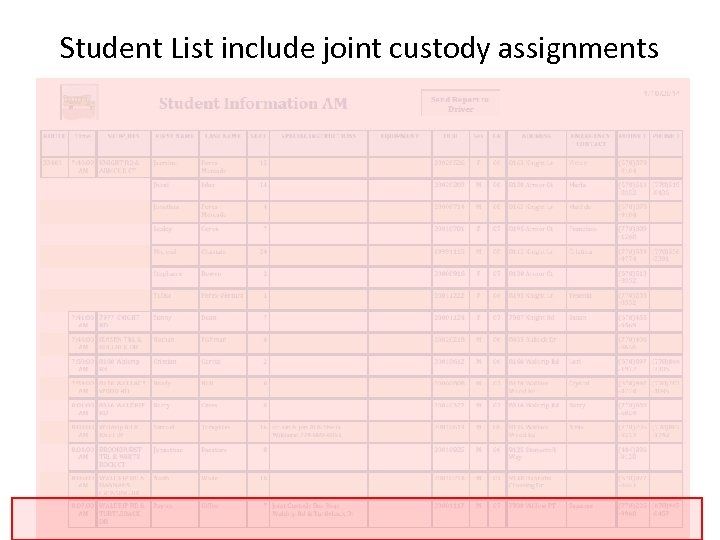Click the school logo icon

click(79, 102)
